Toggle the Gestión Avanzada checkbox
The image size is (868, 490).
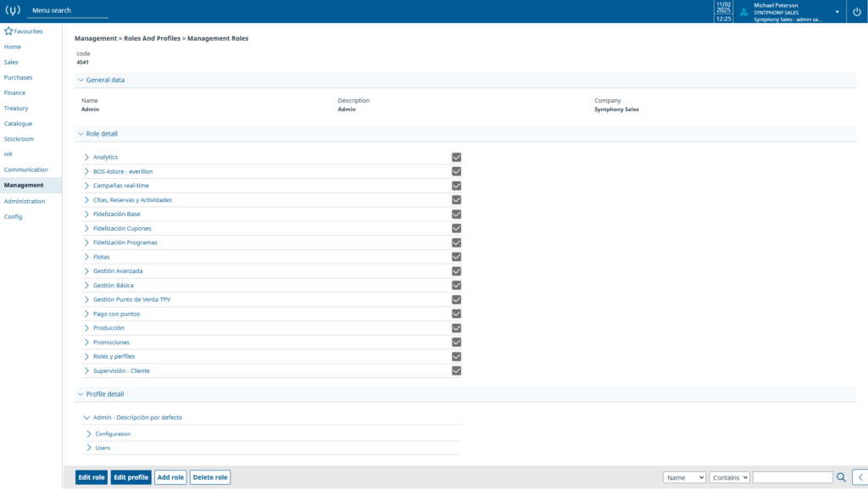pyautogui.click(x=456, y=271)
